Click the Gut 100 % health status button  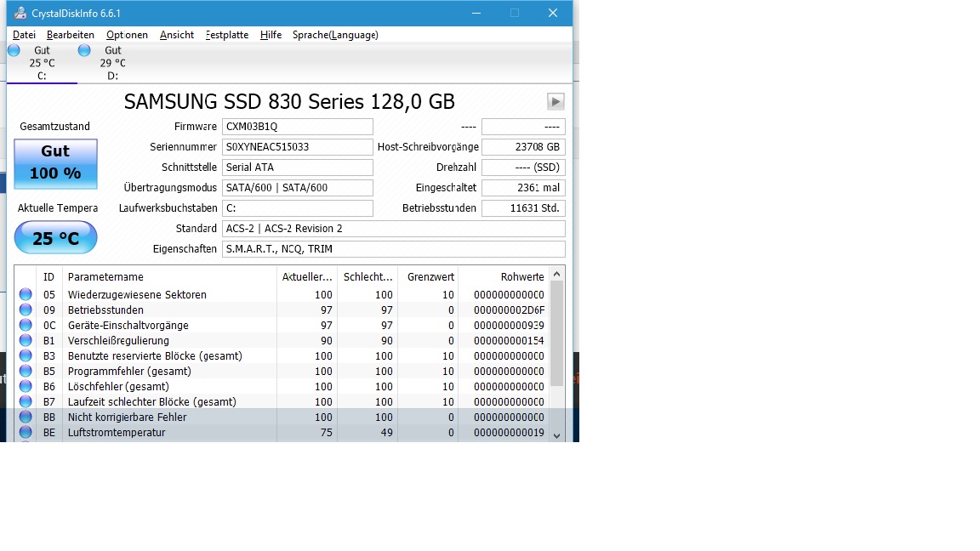click(x=55, y=163)
